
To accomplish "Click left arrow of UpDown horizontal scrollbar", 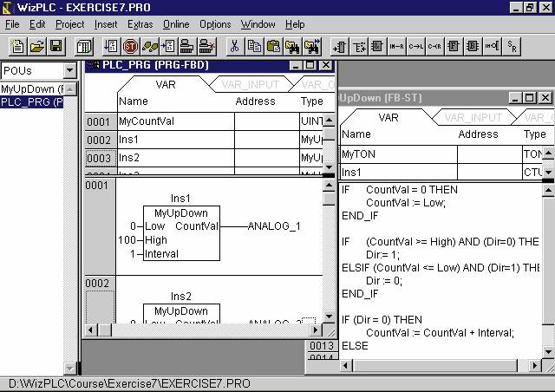I will tap(346, 365).
